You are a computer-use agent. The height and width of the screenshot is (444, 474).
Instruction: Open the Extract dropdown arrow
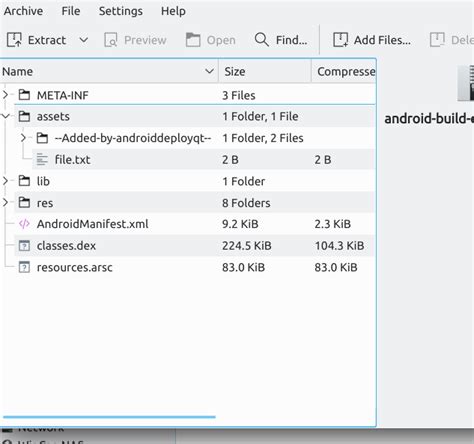click(84, 40)
